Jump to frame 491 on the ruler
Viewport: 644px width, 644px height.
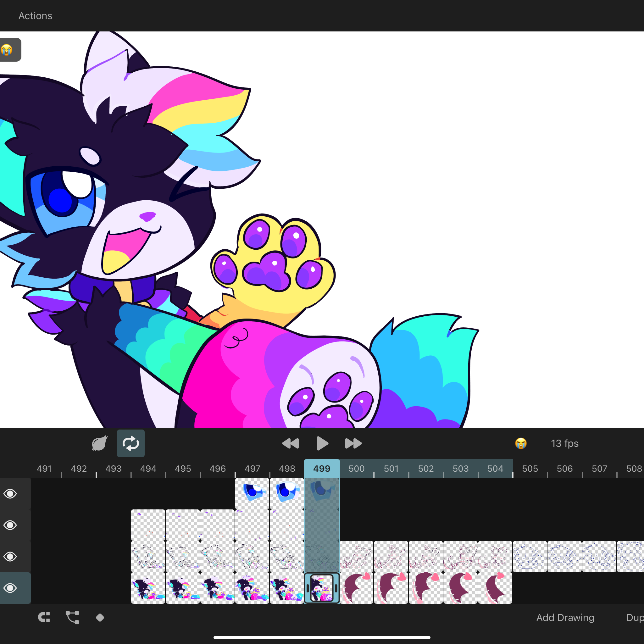click(44, 468)
